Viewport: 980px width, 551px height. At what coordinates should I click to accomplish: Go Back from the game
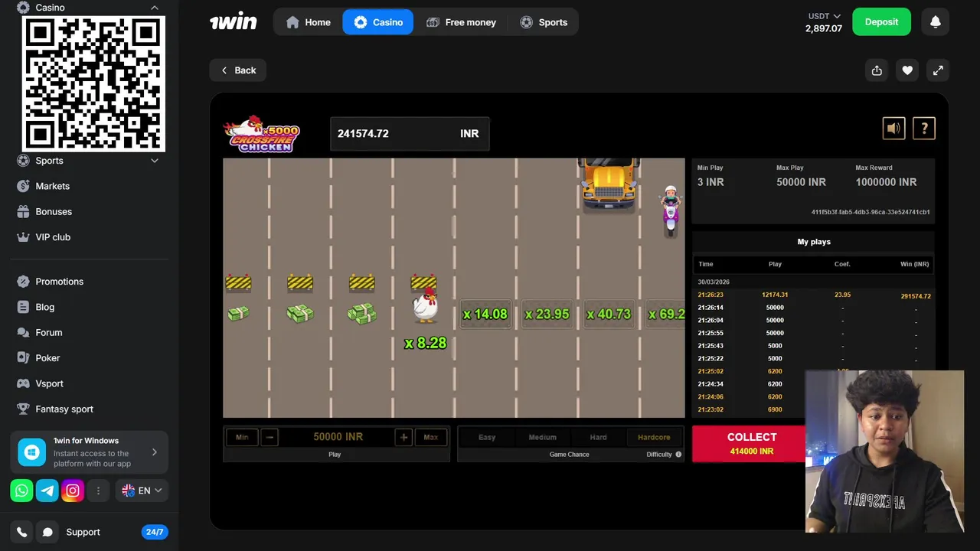[238, 70]
